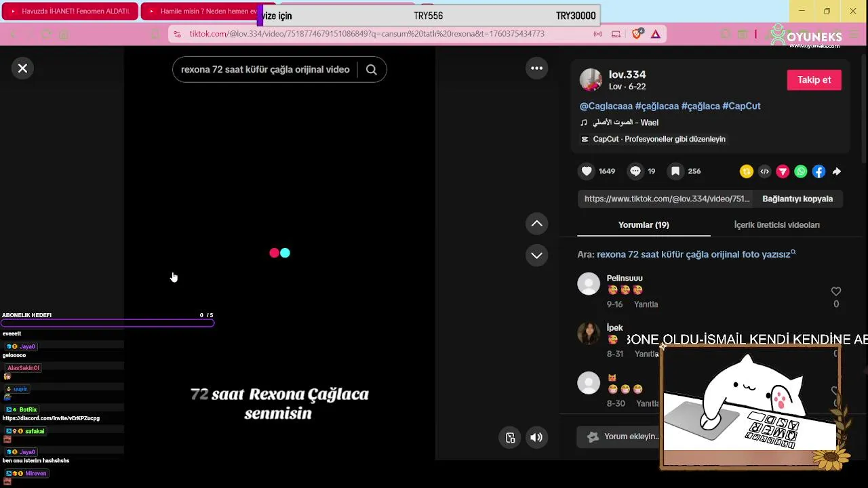The image size is (868, 488).
Task: Open lov.334 profile avatar
Action: point(591,80)
